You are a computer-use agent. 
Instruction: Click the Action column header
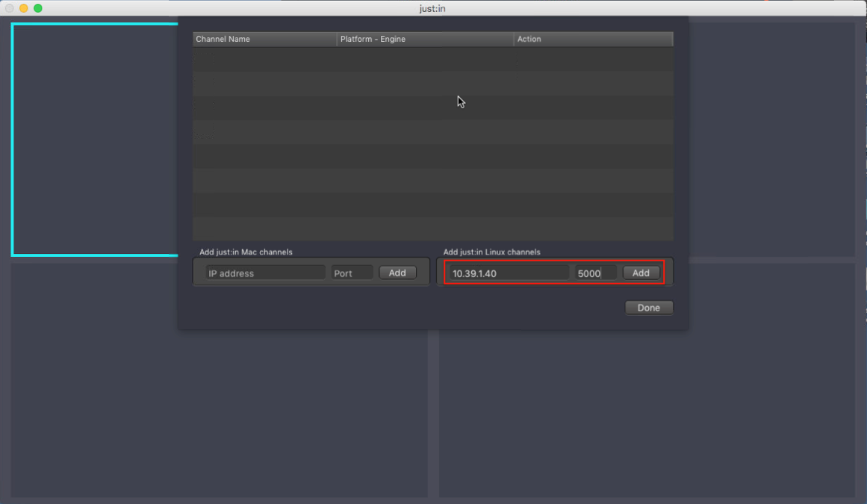pyautogui.click(x=593, y=40)
